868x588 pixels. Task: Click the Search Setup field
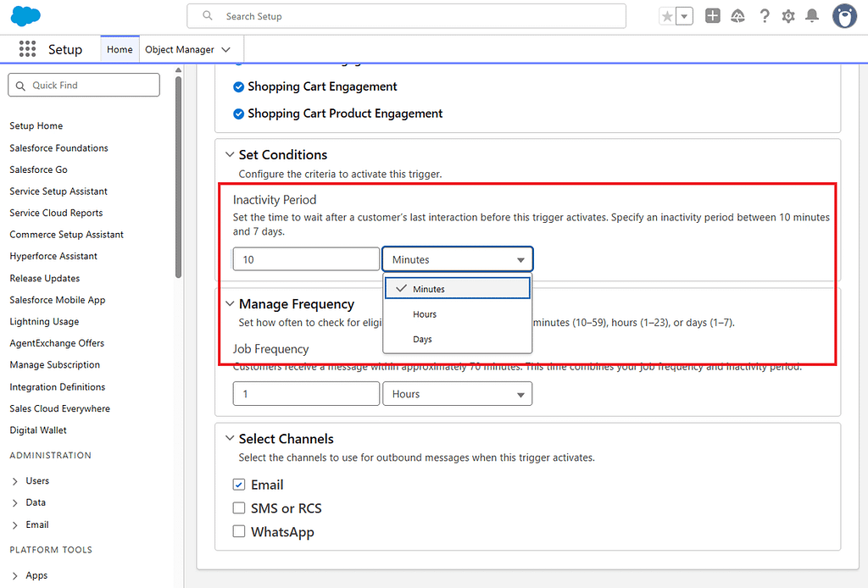(x=406, y=16)
